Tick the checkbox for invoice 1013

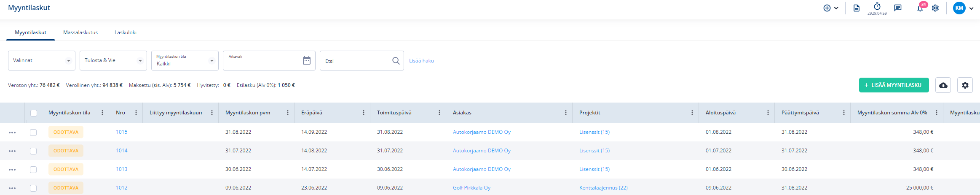click(x=33, y=170)
